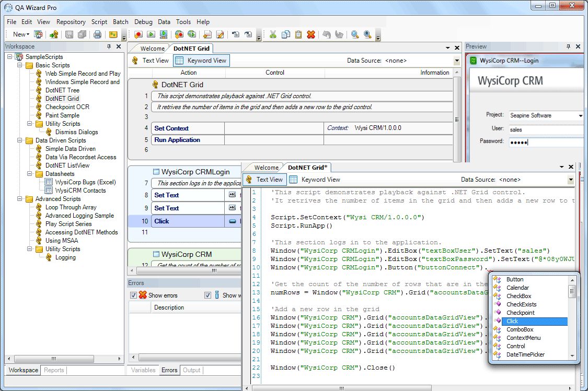Viewport: 588px width, 391px height.
Task: Open the Project combo box in Preview
Action: click(581, 116)
